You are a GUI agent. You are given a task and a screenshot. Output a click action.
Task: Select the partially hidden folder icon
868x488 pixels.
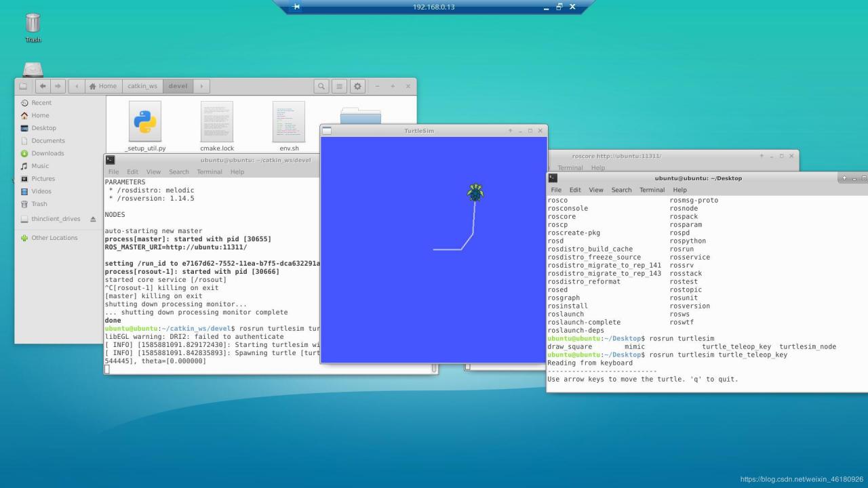pos(361,115)
